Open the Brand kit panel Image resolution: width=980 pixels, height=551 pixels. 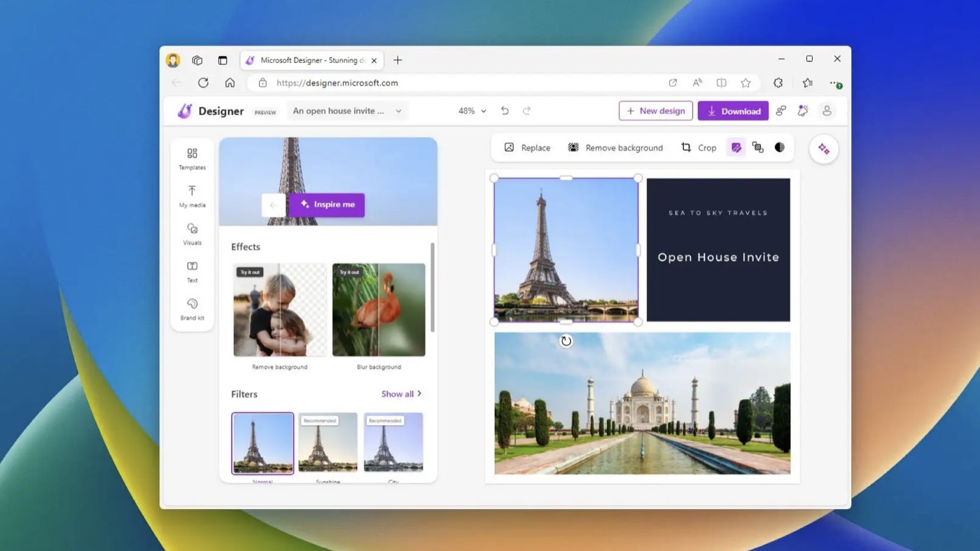pos(192,309)
